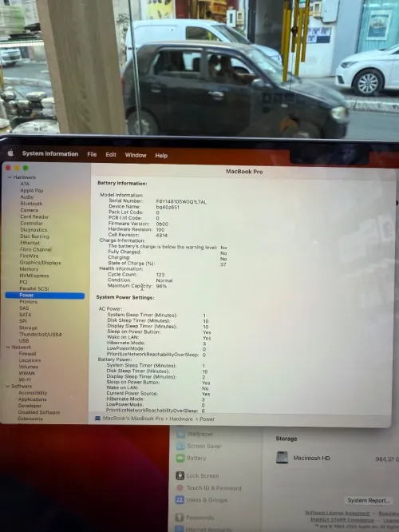Viewport: 399px width, 532px height.
Task: Collapse the Network section chevron
Action: pos(9,347)
